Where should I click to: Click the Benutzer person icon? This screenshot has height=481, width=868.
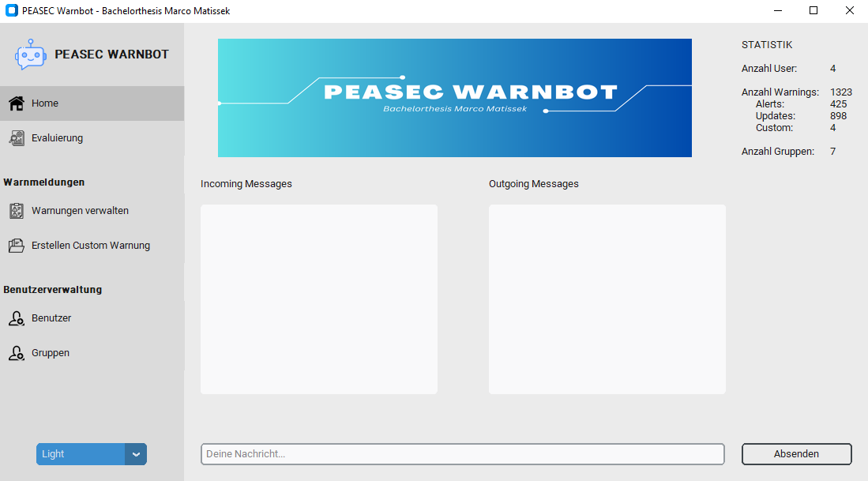click(17, 318)
